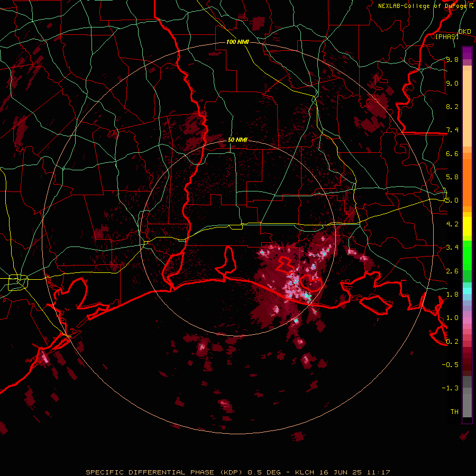The image size is (476, 476).
Task: Click the 0.2 scale value
Action: (x=452, y=342)
